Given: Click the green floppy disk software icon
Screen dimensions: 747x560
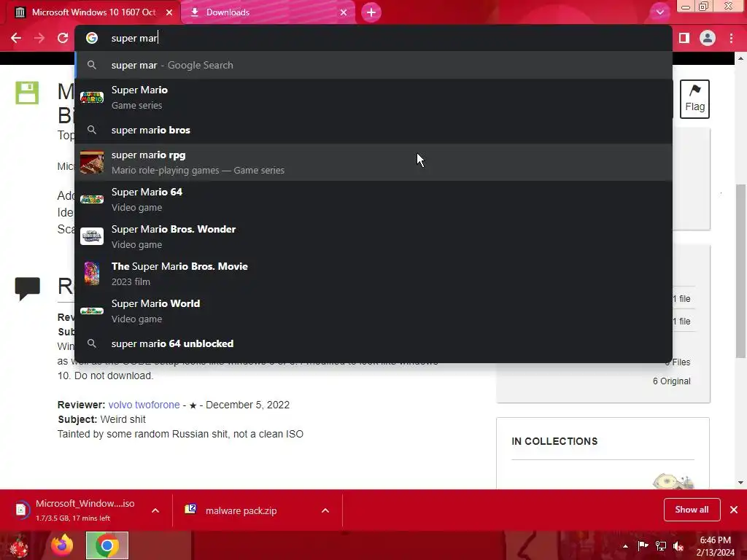Looking at the screenshot, I should [27, 93].
